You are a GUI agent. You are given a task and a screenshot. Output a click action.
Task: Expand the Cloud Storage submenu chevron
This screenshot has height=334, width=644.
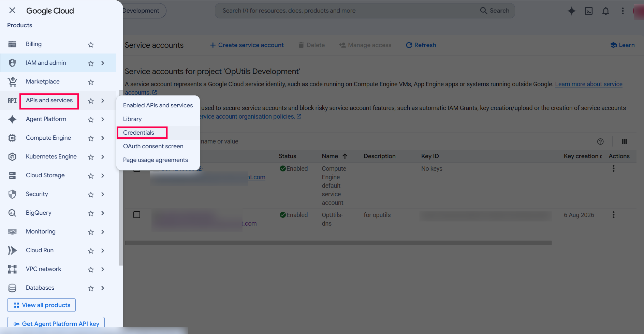click(103, 176)
